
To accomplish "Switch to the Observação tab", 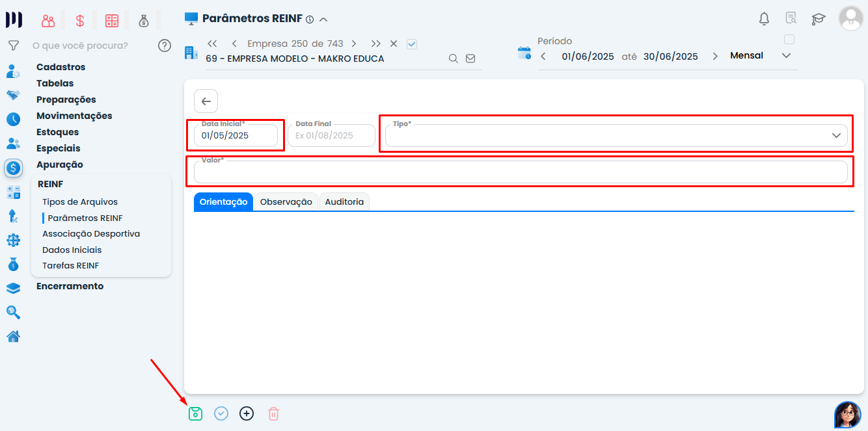I will point(286,202).
